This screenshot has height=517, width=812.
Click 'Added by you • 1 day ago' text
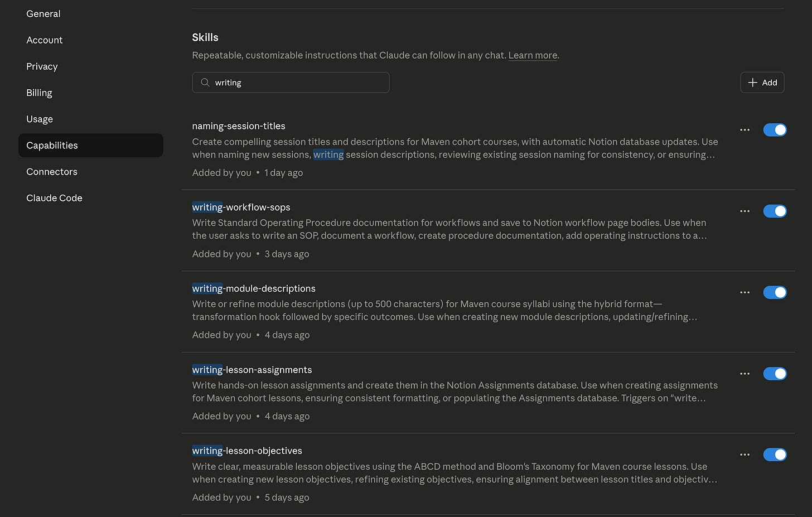click(248, 173)
